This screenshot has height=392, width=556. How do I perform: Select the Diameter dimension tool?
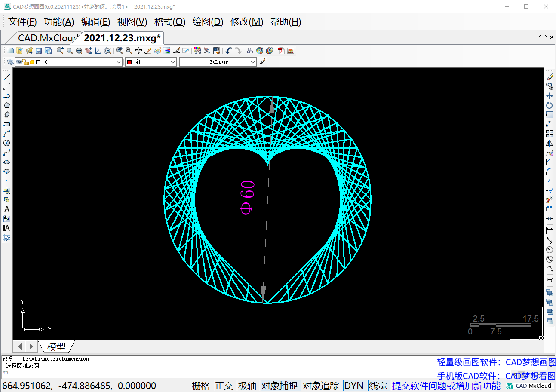click(550, 259)
